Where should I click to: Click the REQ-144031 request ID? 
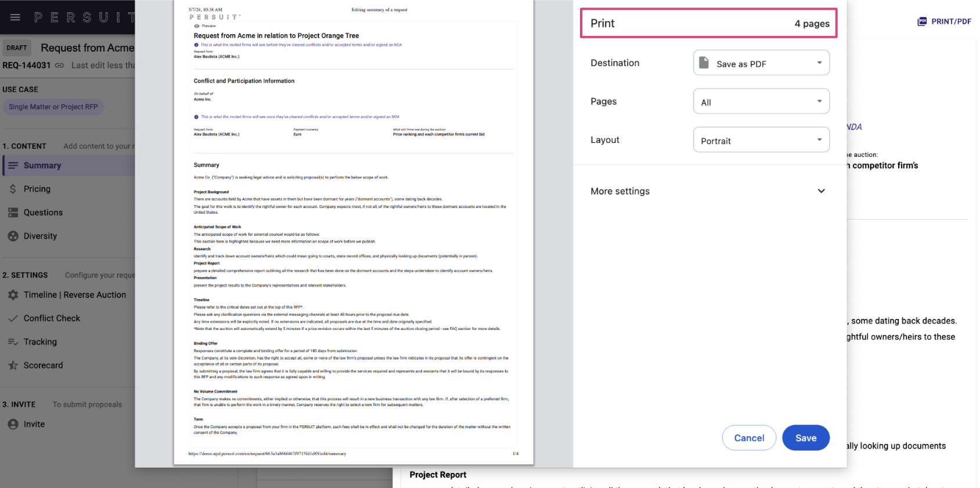point(26,66)
